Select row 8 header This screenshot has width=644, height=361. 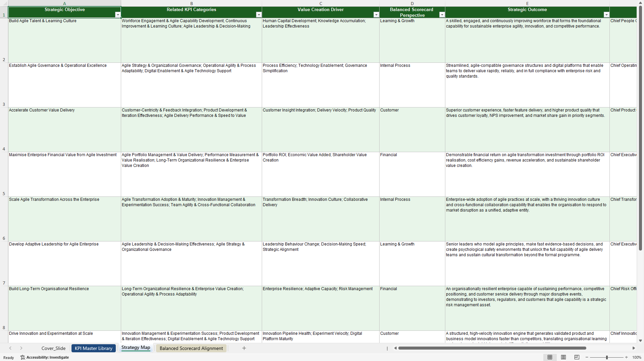click(x=4, y=308)
